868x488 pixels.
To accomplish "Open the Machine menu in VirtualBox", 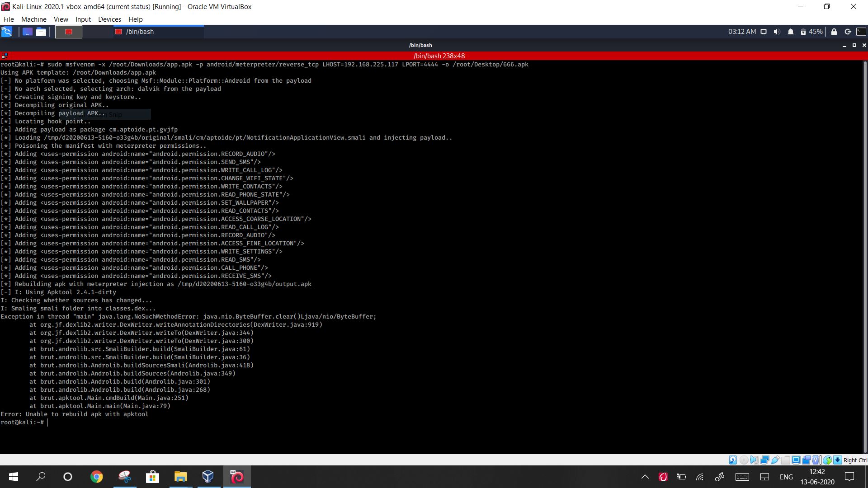I will pyautogui.click(x=33, y=19).
